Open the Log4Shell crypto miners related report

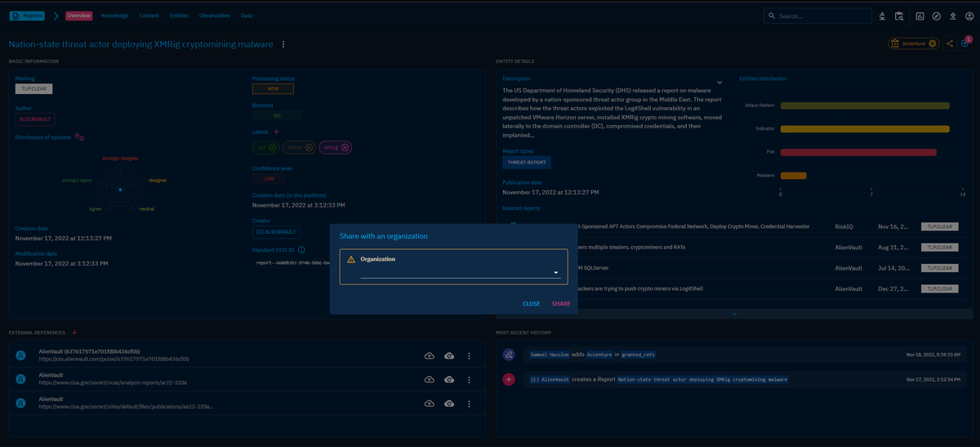tap(734, 288)
